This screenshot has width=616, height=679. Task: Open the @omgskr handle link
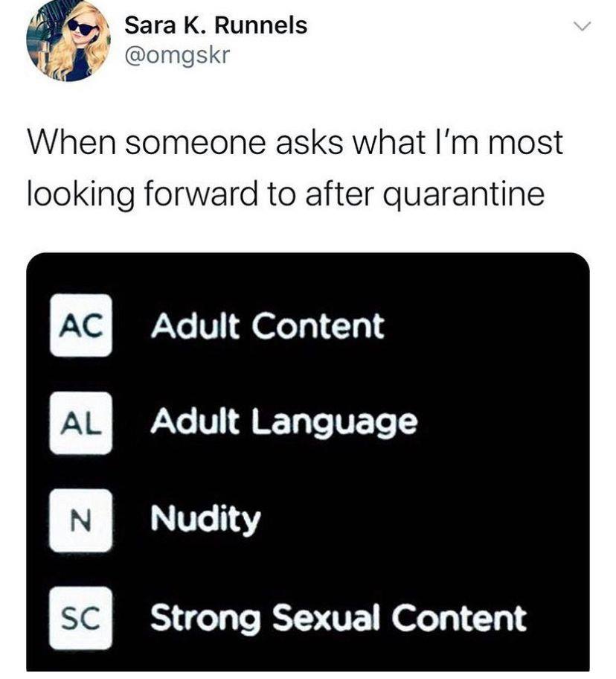[177, 55]
